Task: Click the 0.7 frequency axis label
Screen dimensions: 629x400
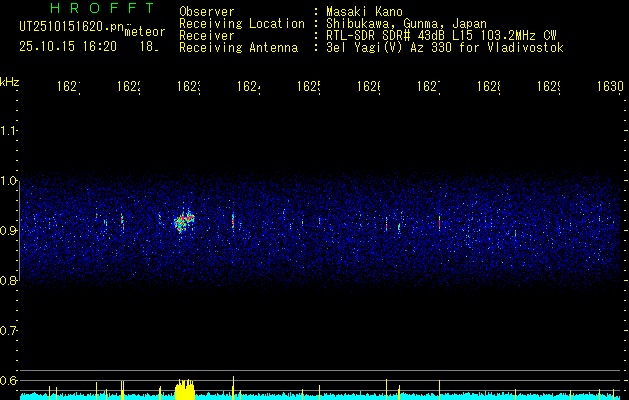Action: pyautogui.click(x=8, y=331)
